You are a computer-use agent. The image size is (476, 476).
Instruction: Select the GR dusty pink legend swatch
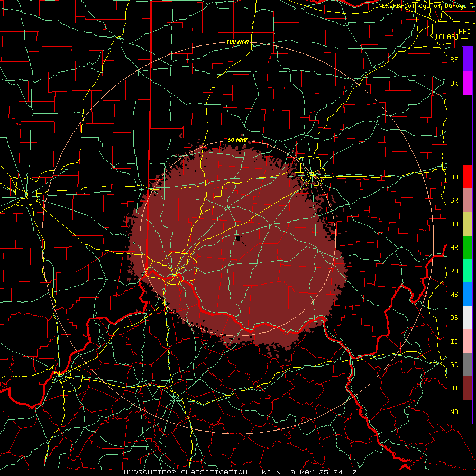coord(467,200)
